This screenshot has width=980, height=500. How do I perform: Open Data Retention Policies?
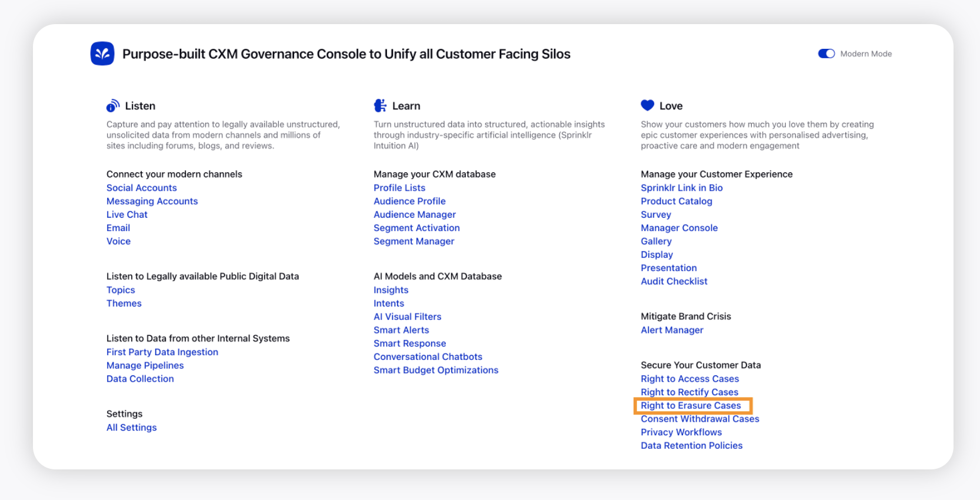692,446
